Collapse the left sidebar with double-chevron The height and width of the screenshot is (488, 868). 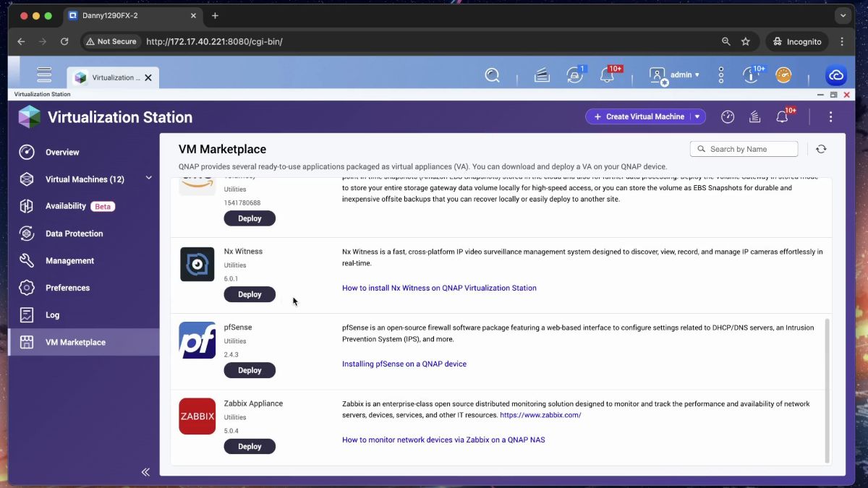click(145, 471)
